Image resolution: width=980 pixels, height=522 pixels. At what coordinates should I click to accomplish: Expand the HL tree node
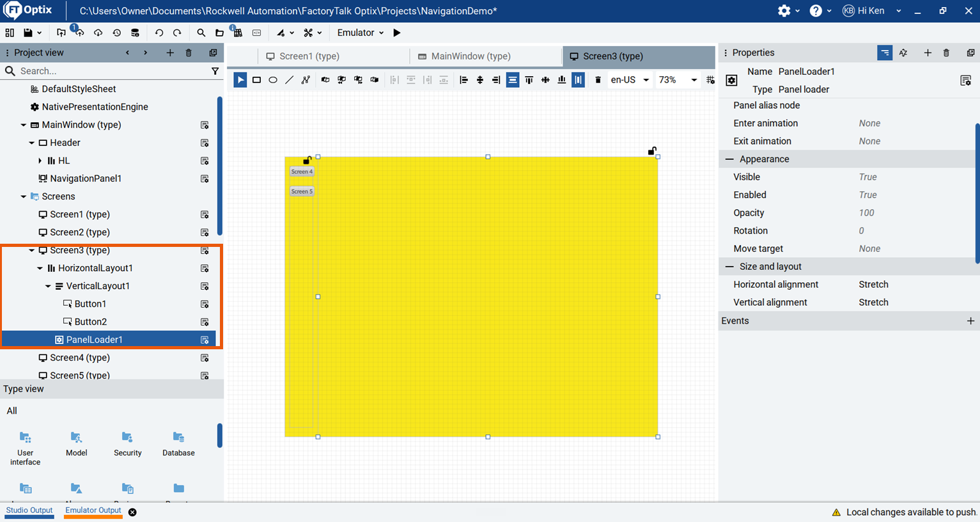pos(40,161)
